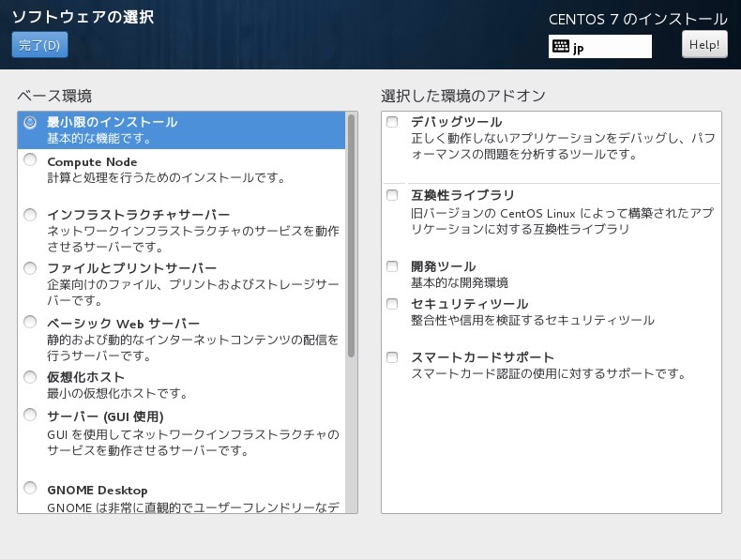Image resolution: width=741 pixels, height=560 pixels.
Task: Click 基本的な機能です。 description text
Action: [x=98, y=139]
